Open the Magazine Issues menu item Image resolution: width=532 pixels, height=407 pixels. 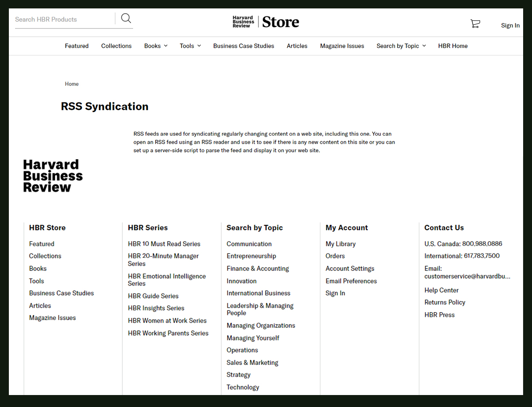click(x=342, y=46)
